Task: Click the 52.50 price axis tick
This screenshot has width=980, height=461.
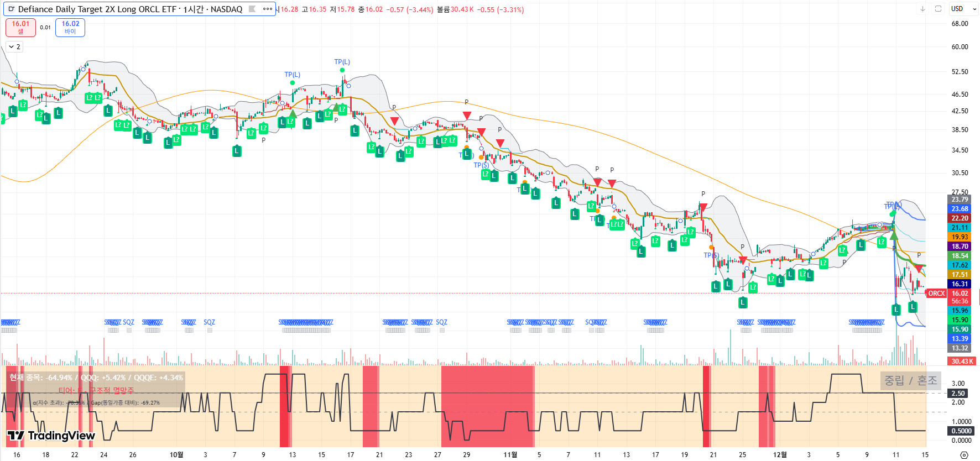Action: coord(960,72)
